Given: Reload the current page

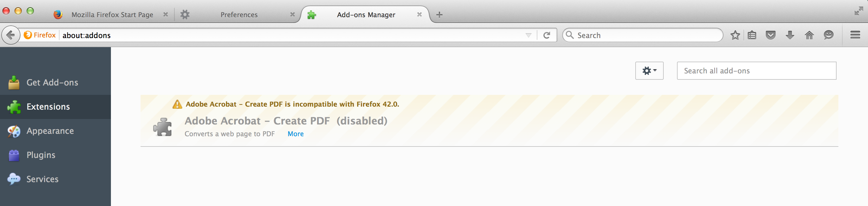Looking at the screenshot, I should click(546, 35).
